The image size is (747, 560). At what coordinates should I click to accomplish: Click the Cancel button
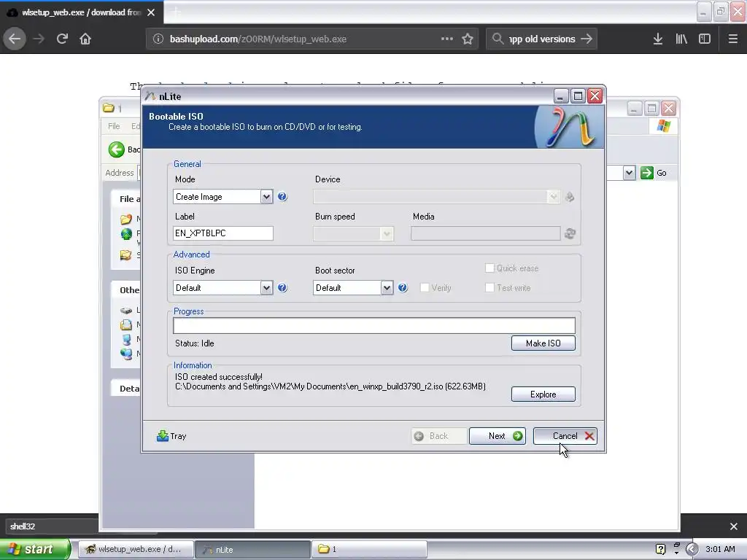[x=565, y=436]
